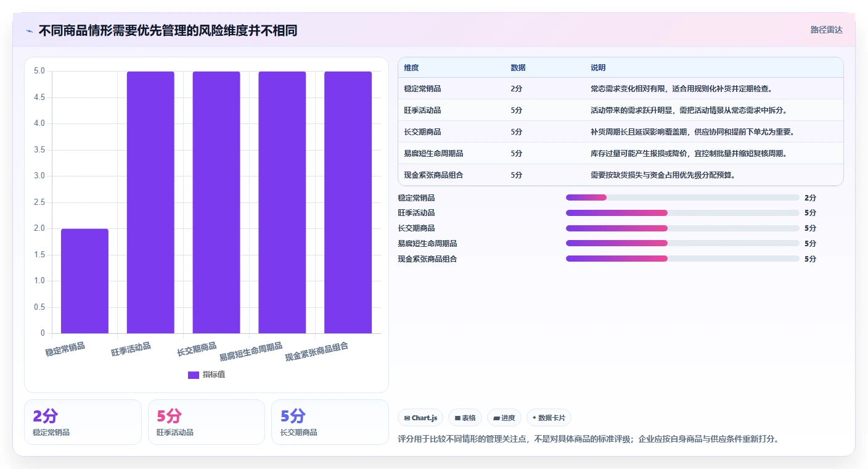Screen dimensions: 868x469
Task: Click the 路径雷达 label
Action: tap(826, 30)
